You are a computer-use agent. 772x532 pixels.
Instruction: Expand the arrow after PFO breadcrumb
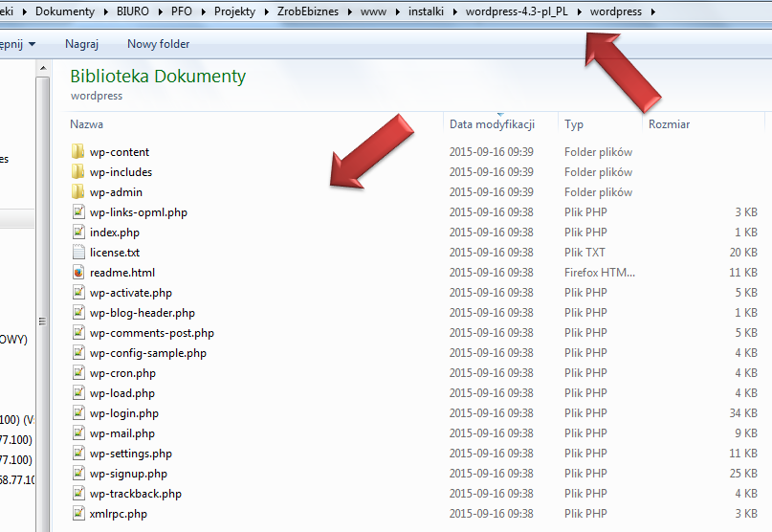click(x=203, y=11)
